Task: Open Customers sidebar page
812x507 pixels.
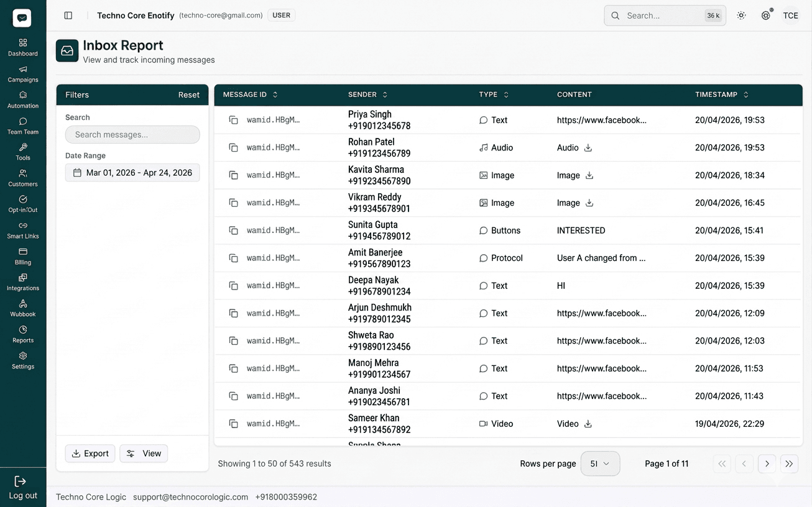Action: point(23,178)
